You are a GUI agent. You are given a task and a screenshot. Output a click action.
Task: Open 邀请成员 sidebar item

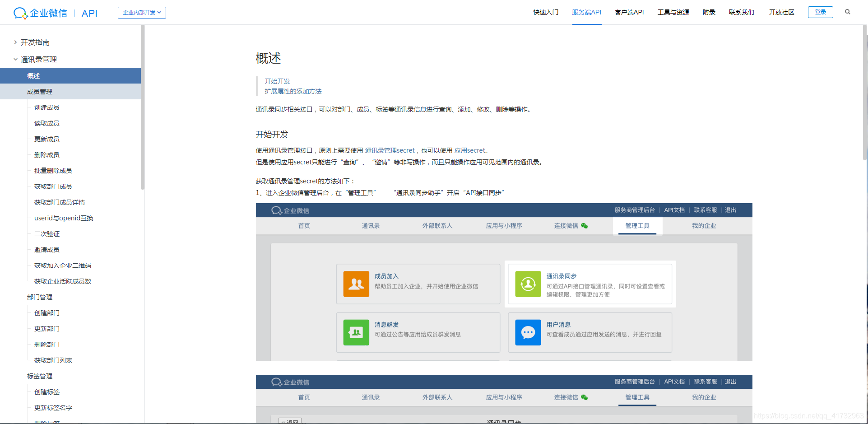pos(46,250)
